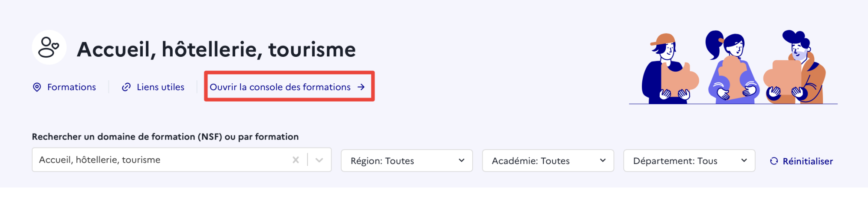Click the location pin icon beside Formations
Image resolution: width=868 pixels, height=203 pixels.
37,87
